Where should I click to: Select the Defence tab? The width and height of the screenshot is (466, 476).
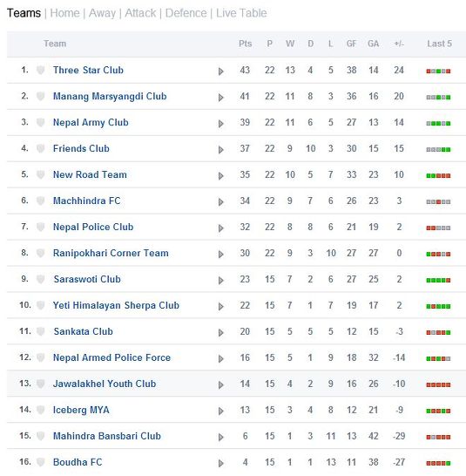[186, 13]
